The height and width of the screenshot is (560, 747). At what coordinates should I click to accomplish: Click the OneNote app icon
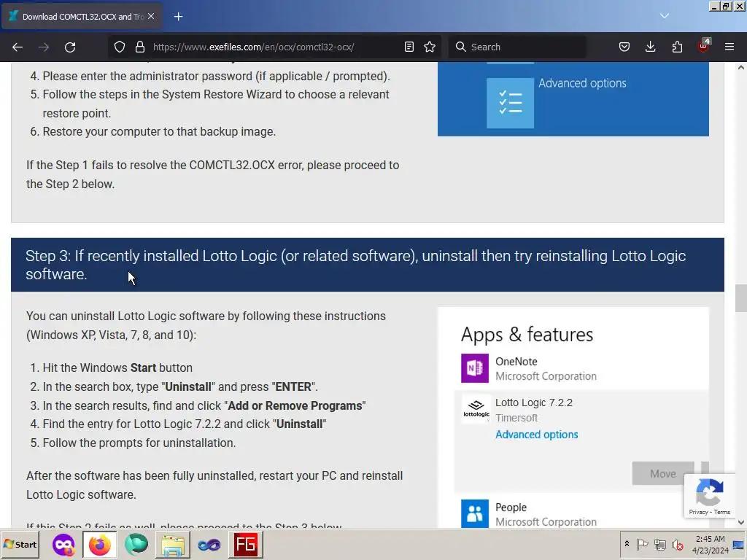coord(474,368)
